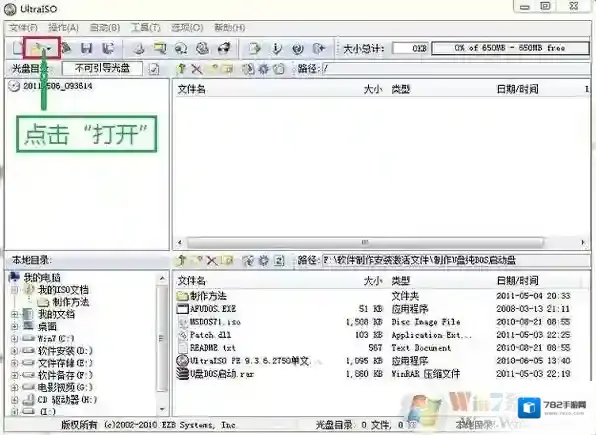Select the AFUDOS.EXE file row
596x435 pixels.
[x=207, y=309]
